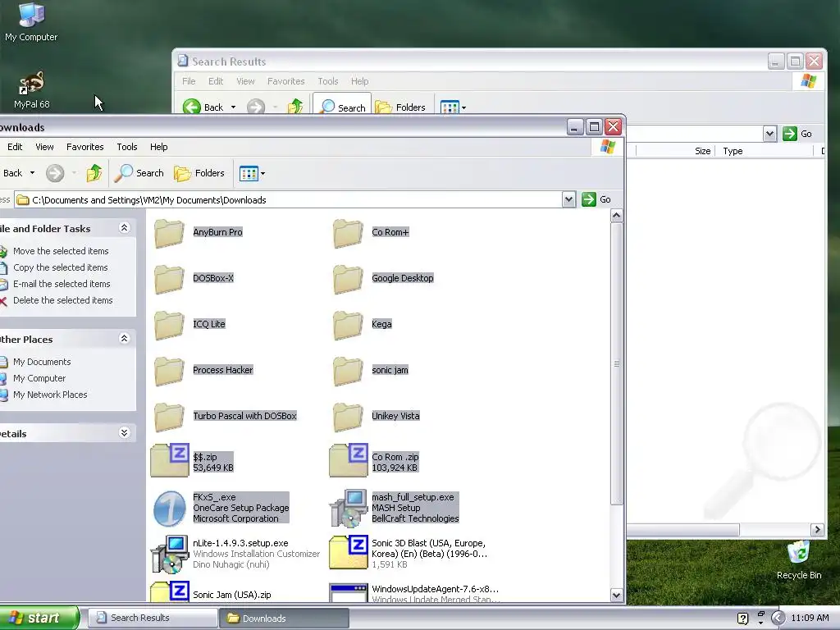Click Copy the selected items link
The width and height of the screenshot is (840, 630).
(x=61, y=267)
